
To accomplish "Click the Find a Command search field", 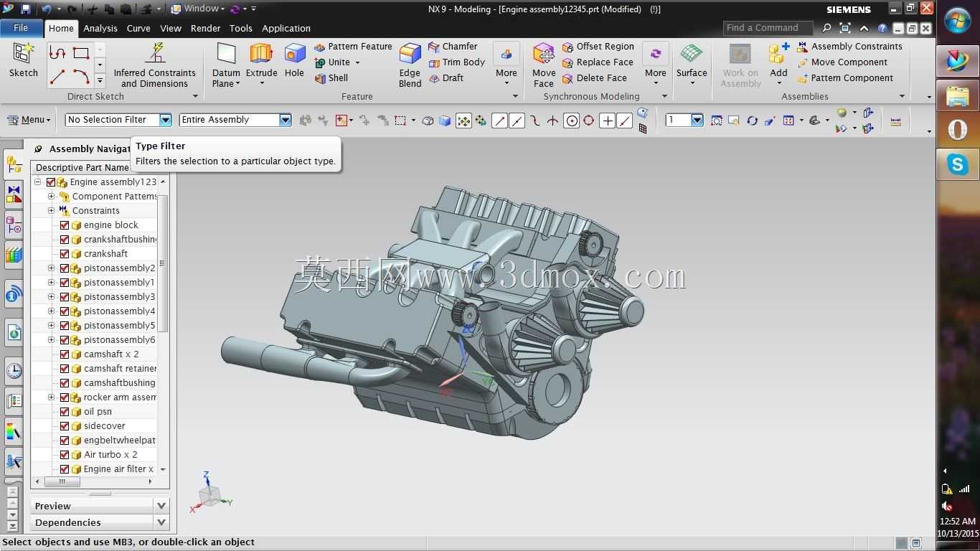I will [x=768, y=28].
